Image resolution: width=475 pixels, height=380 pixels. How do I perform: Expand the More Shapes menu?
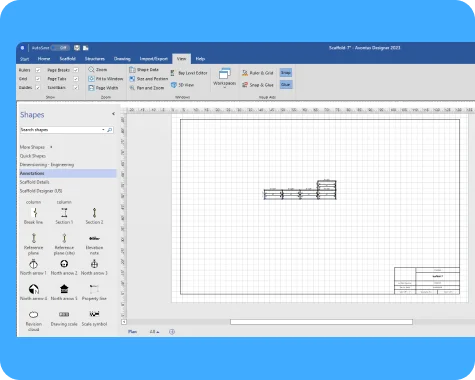(36, 147)
